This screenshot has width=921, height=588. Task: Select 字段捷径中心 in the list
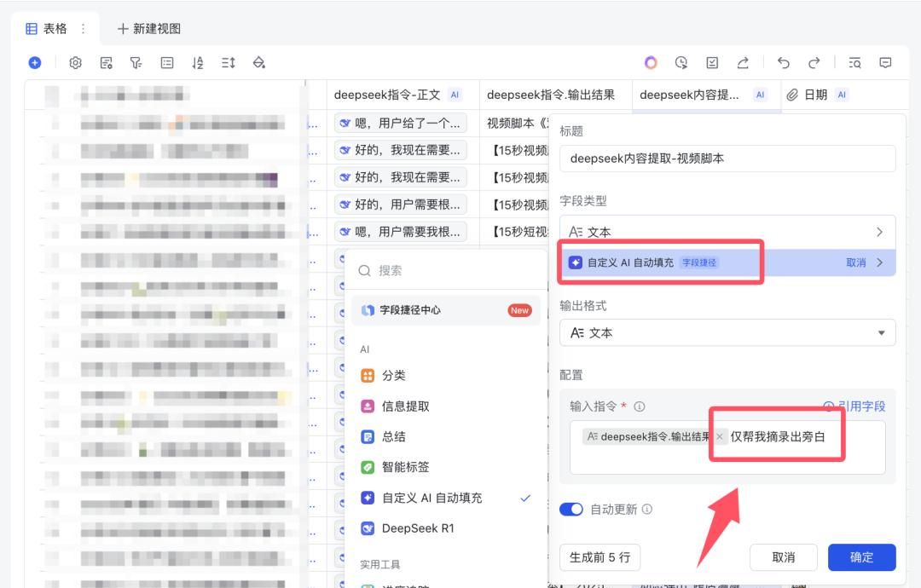pos(445,310)
